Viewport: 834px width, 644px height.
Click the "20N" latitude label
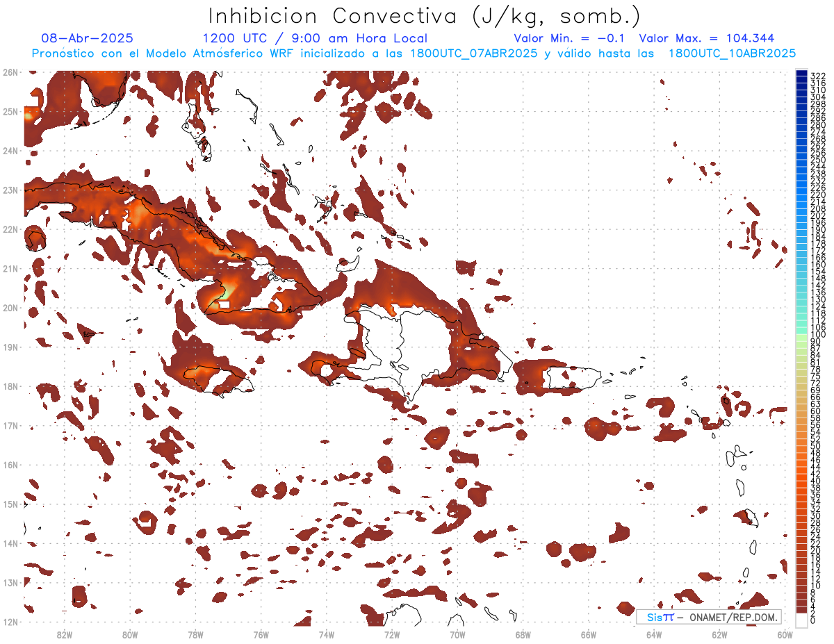tap(10, 308)
